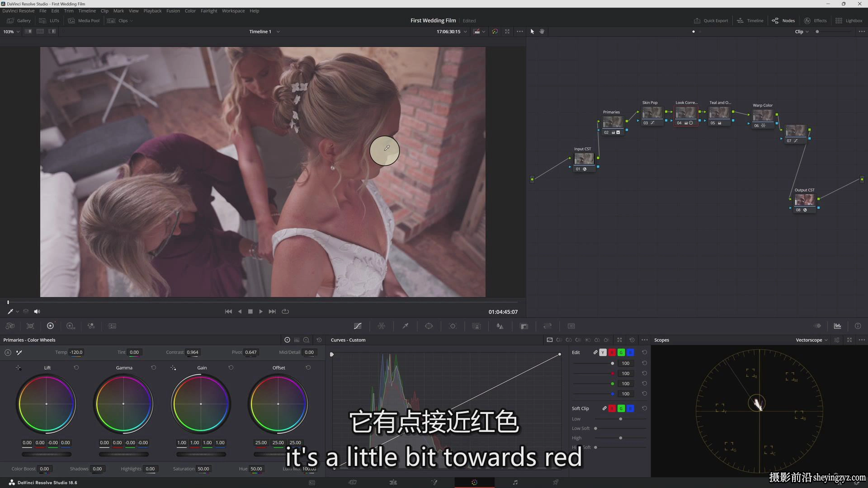Open the Color menu
Image resolution: width=868 pixels, height=488 pixels.
tap(190, 11)
